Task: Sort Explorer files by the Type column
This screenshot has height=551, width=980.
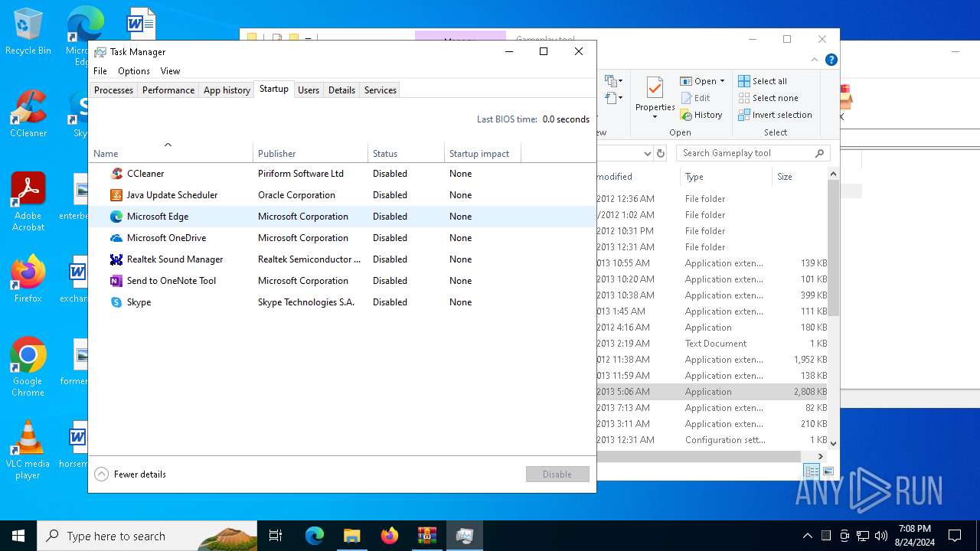Action: pyautogui.click(x=726, y=177)
